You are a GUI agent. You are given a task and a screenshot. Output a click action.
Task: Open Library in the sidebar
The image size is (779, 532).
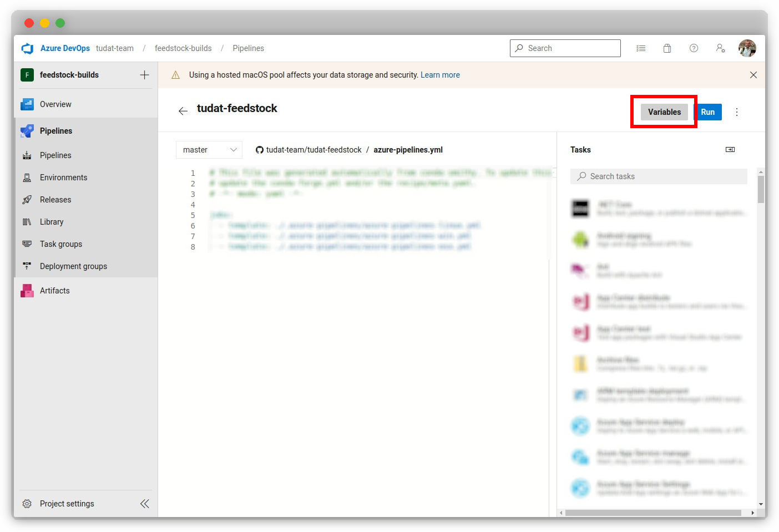(85, 222)
